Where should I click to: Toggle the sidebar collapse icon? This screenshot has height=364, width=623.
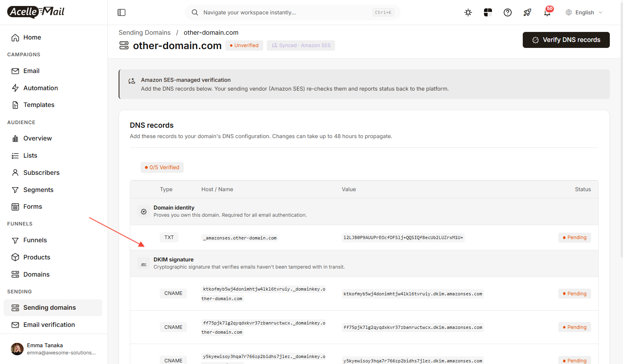click(121, 12)
